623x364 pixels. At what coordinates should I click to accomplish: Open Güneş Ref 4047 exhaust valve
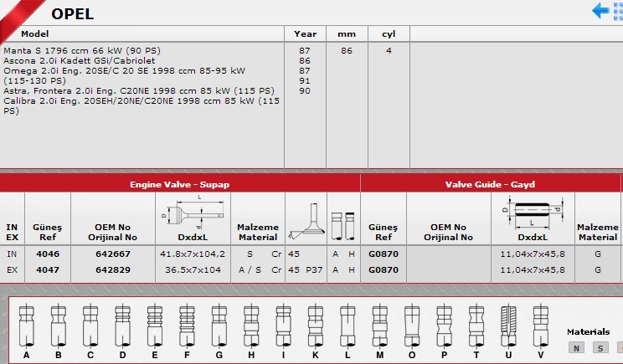(x=48, y=270)
